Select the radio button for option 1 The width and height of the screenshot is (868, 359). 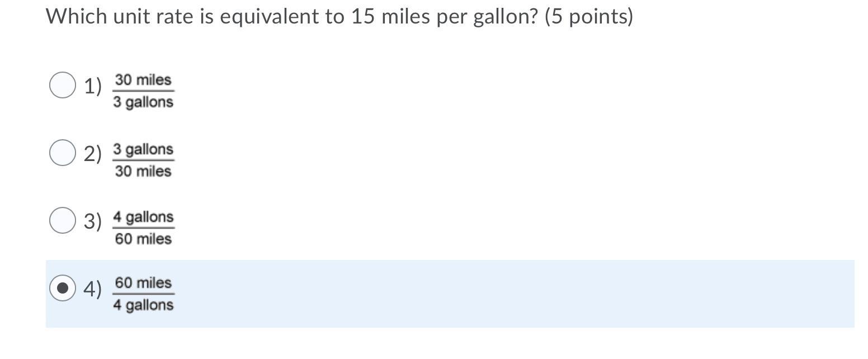63,85
